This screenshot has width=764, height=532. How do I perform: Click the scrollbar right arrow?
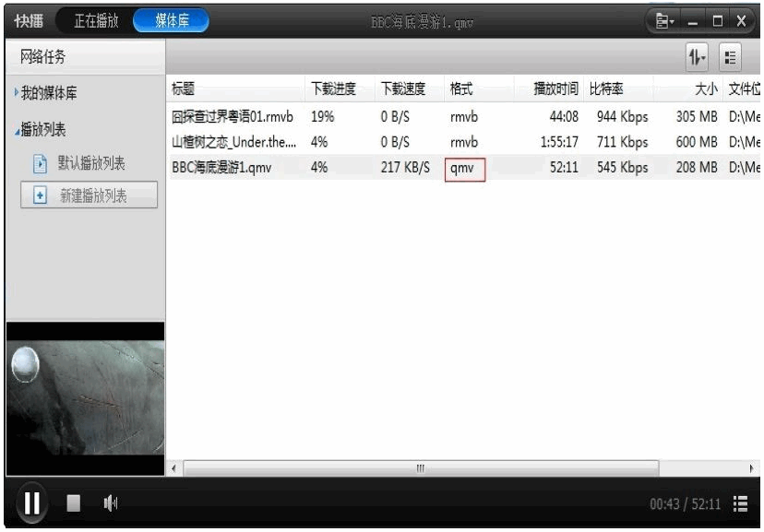tap(751, 468)
